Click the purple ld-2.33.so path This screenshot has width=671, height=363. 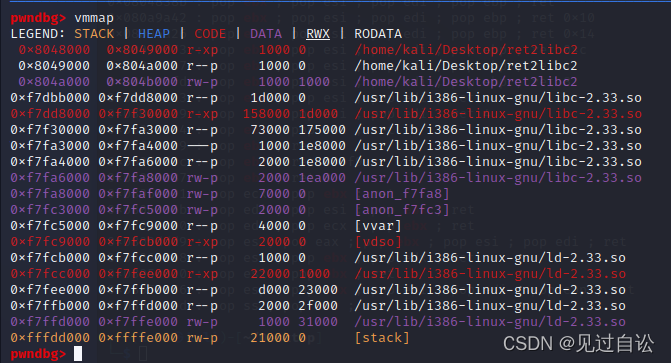click(x=490, y=322)
